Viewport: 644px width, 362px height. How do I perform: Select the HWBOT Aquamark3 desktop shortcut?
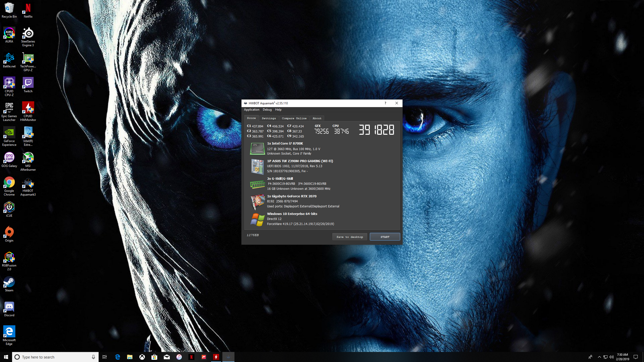[x=28, y=186]
